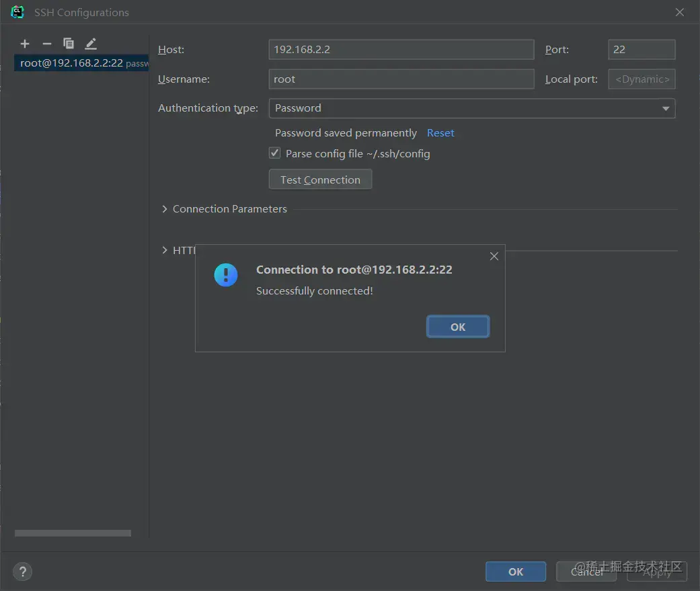Viewport: 700px width, 591px height.
Task: Click the Username input field
Action: pos(401,79)
